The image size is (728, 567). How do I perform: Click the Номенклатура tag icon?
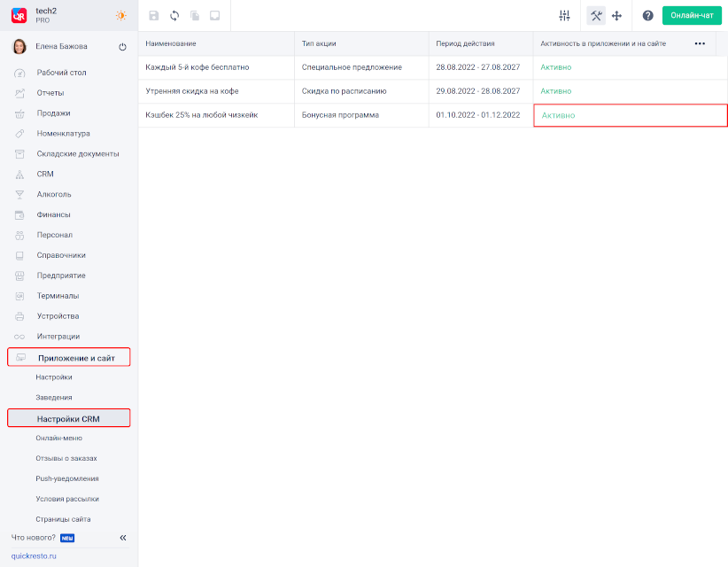coord(19,134)
